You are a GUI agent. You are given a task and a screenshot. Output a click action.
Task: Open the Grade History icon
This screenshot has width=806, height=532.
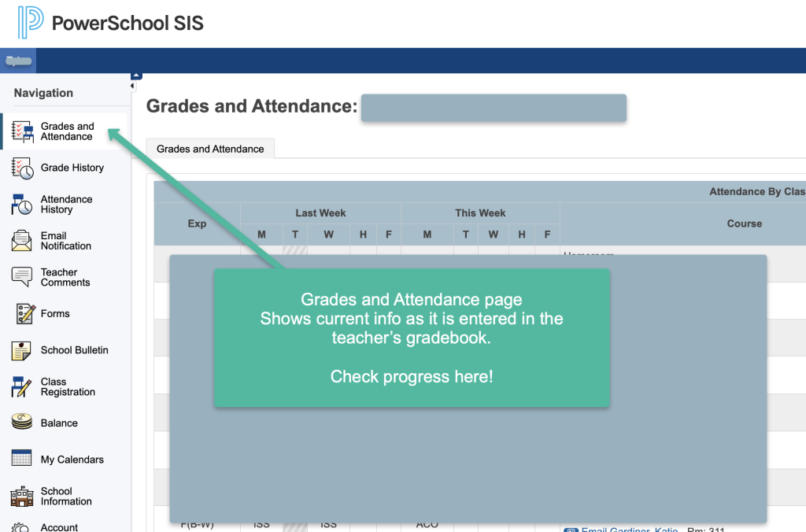coord(22,168)
